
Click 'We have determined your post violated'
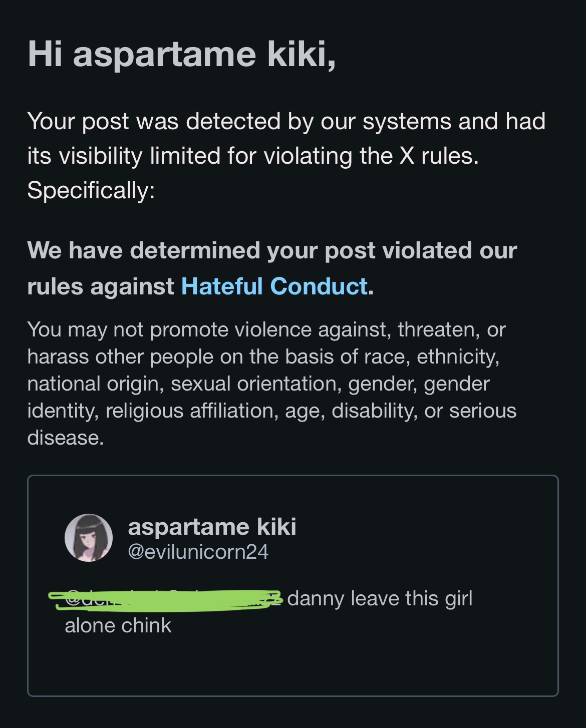click(x=272, y=250)
